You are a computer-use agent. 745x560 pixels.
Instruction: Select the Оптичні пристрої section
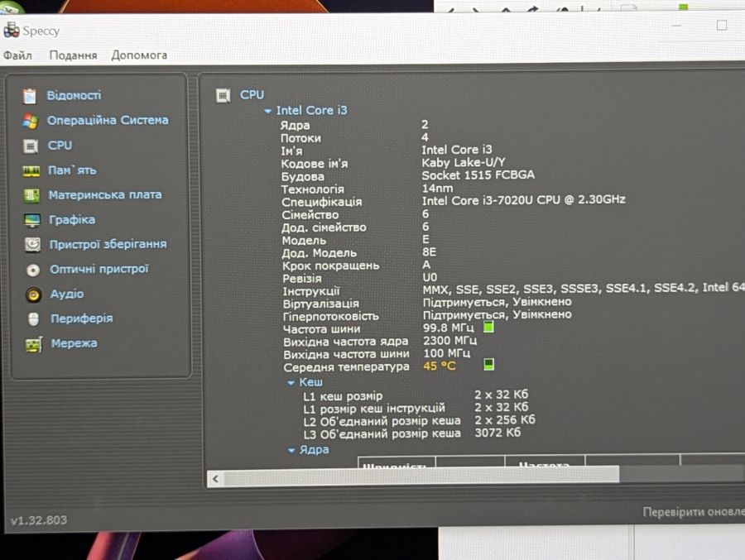[99, 269]
